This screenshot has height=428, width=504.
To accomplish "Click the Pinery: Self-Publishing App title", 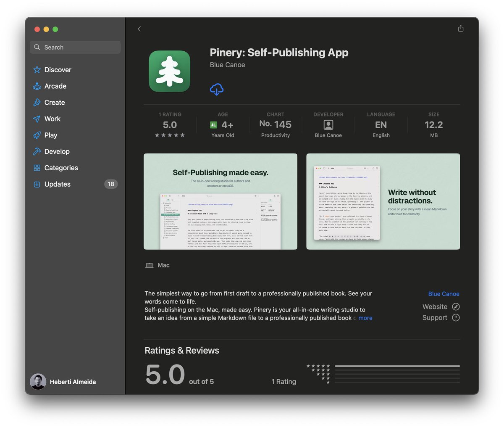I will pos(279,53).
